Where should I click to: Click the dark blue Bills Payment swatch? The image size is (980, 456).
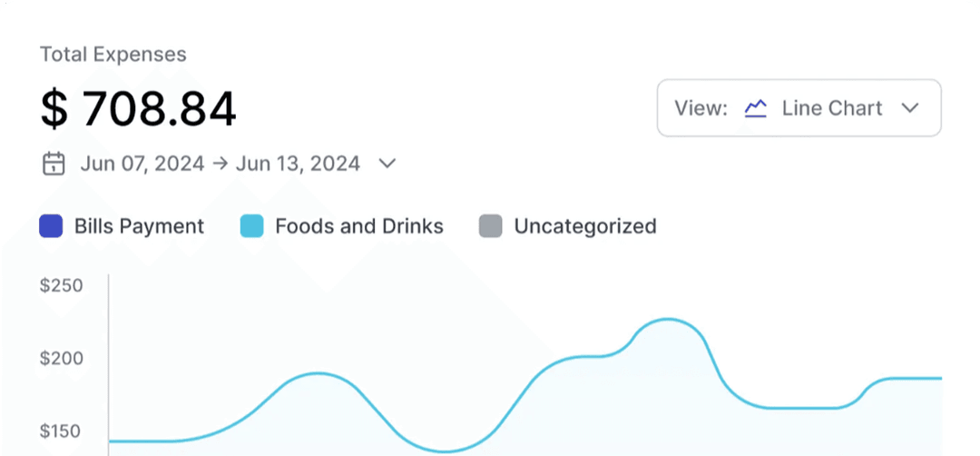coord(51,226)
